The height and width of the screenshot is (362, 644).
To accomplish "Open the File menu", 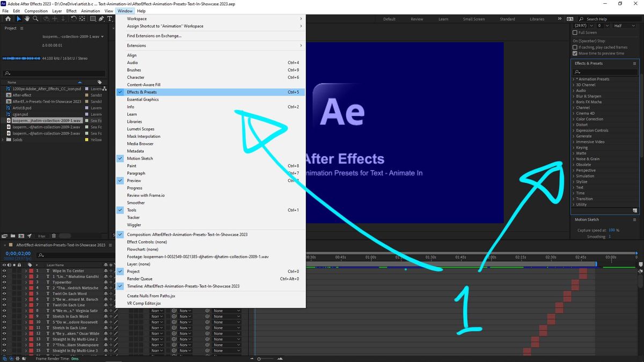I will tap(5, 11).
